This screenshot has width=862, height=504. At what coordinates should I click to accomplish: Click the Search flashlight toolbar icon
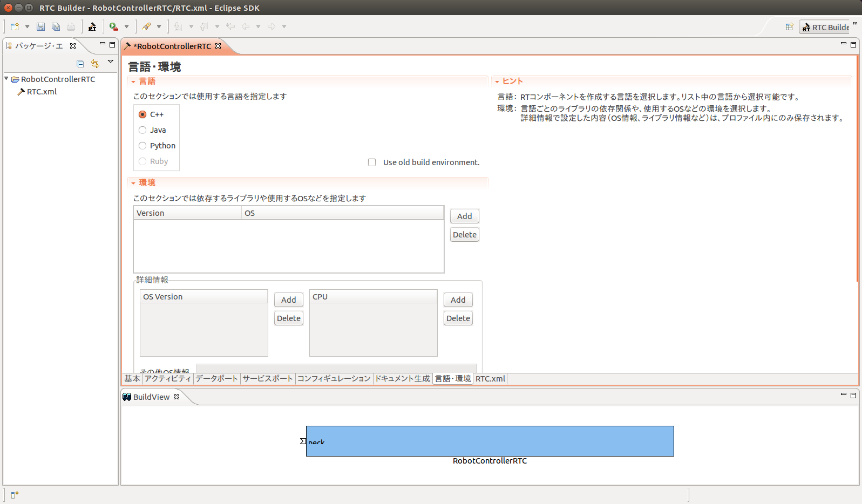pos(146,26)
